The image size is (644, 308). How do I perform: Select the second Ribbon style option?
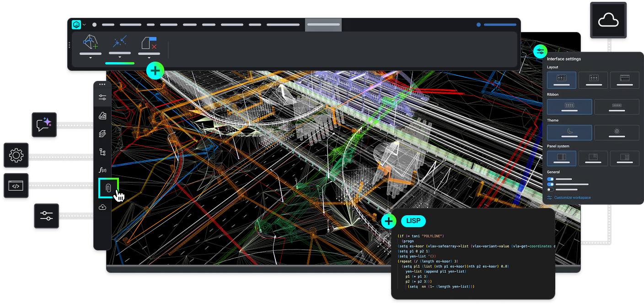point(617,107)
